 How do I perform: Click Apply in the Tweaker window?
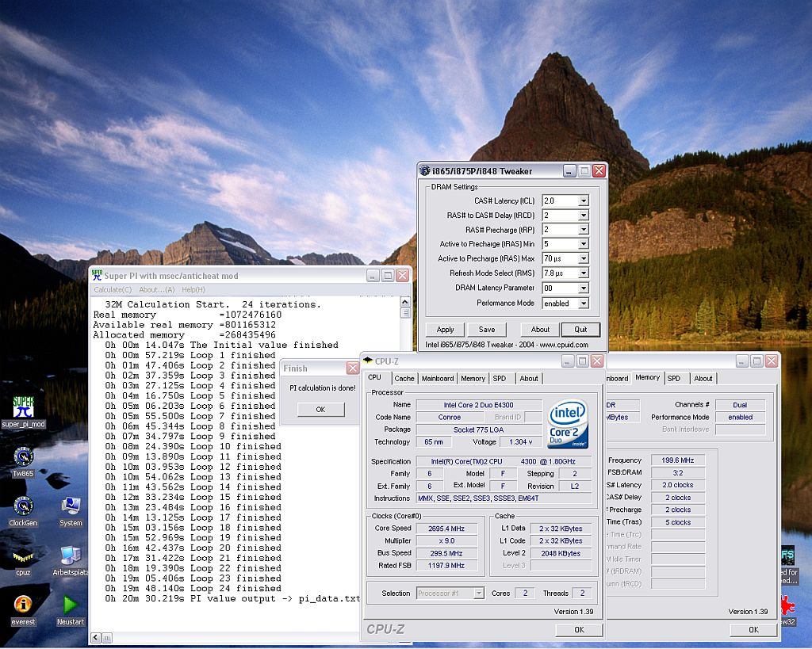tap(445, 329)
